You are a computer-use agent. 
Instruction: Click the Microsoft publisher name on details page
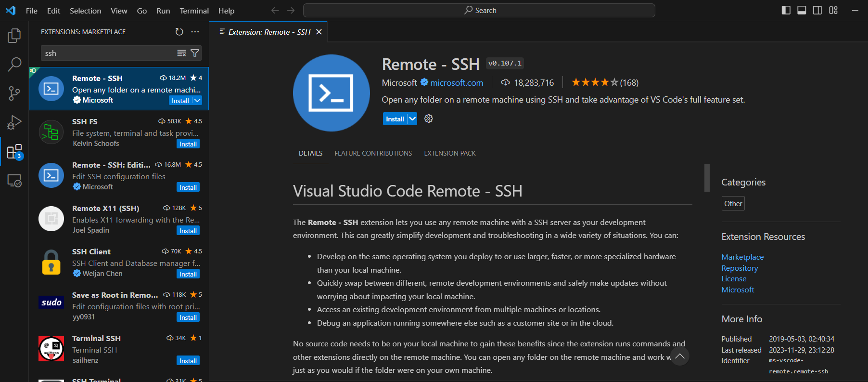(399, 82)
